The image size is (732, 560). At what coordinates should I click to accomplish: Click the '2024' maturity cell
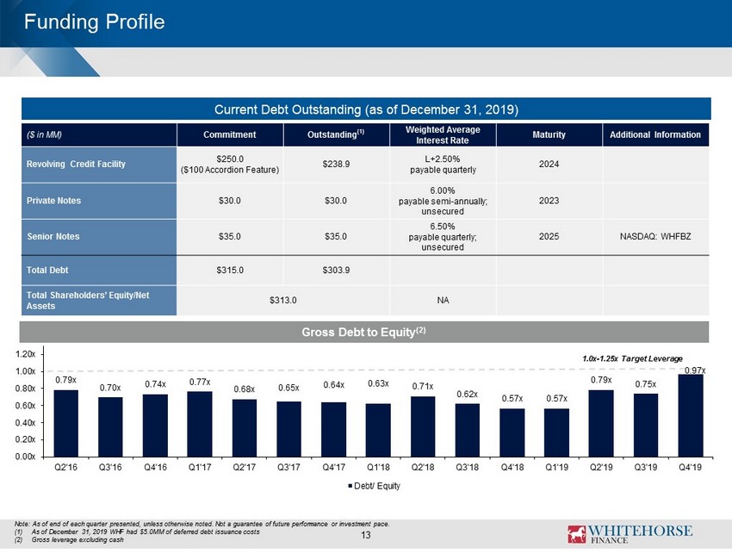(549, 165)
